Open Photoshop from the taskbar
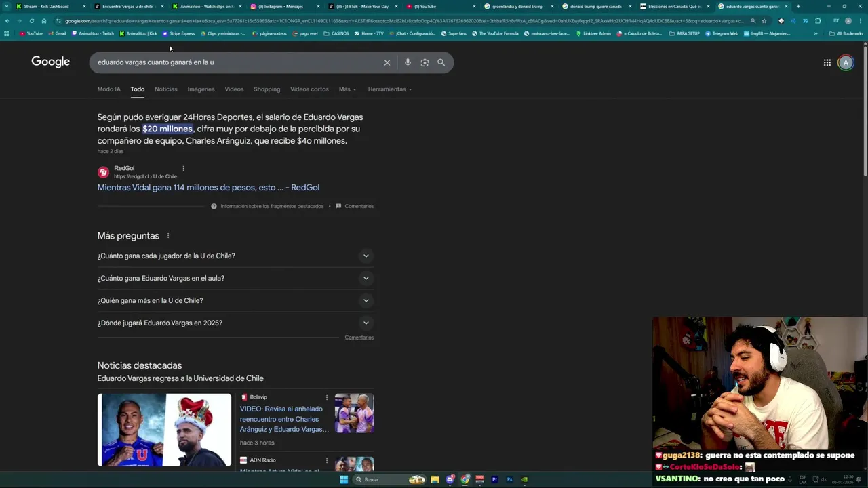Image resolution: width=868 pixels, height=488 pixels. coord(509,480)
